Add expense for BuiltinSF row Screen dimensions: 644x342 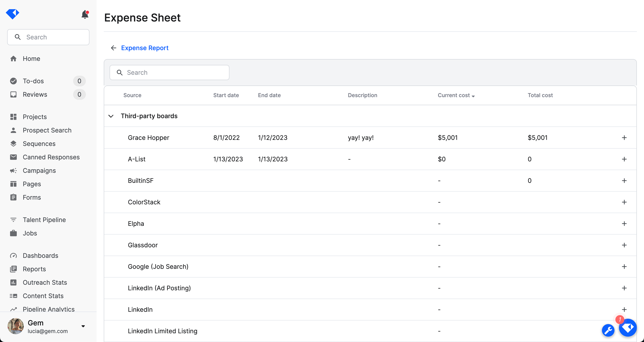[624, 181]
